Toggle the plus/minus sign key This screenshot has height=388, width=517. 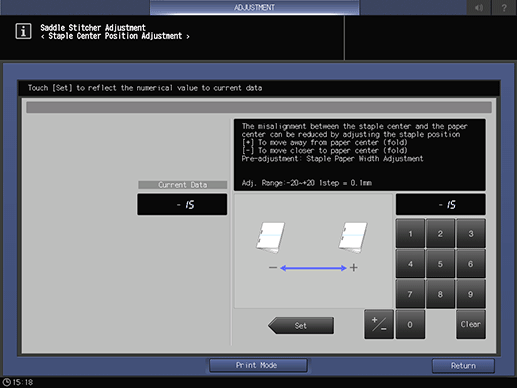pos(379,324)
